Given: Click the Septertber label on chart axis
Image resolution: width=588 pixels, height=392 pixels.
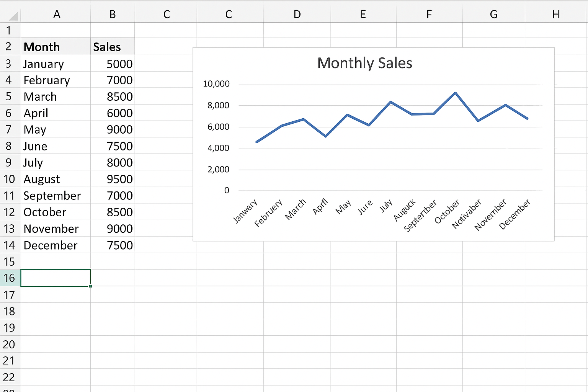Looking at the screenshot, I should [420, 216].
